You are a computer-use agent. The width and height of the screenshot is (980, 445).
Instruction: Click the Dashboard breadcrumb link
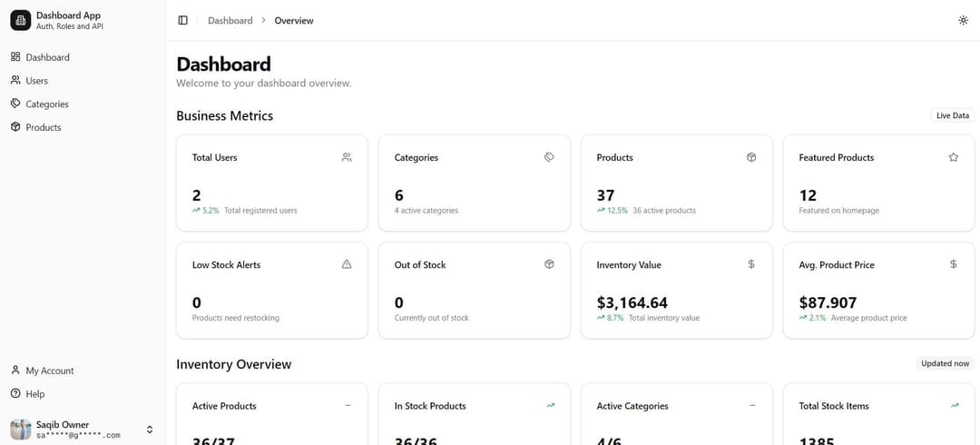coord(230,21)
